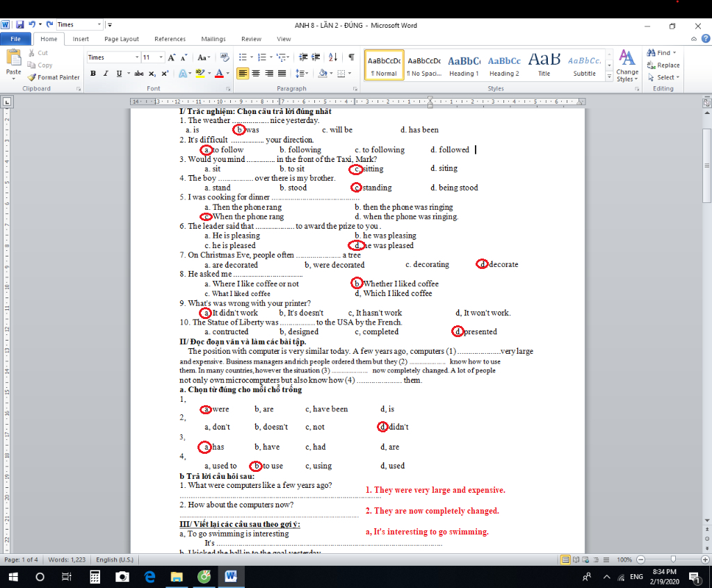Click the Font Color red swatch button
Viewport: 712px width, 588px height.
click(219, 74)
